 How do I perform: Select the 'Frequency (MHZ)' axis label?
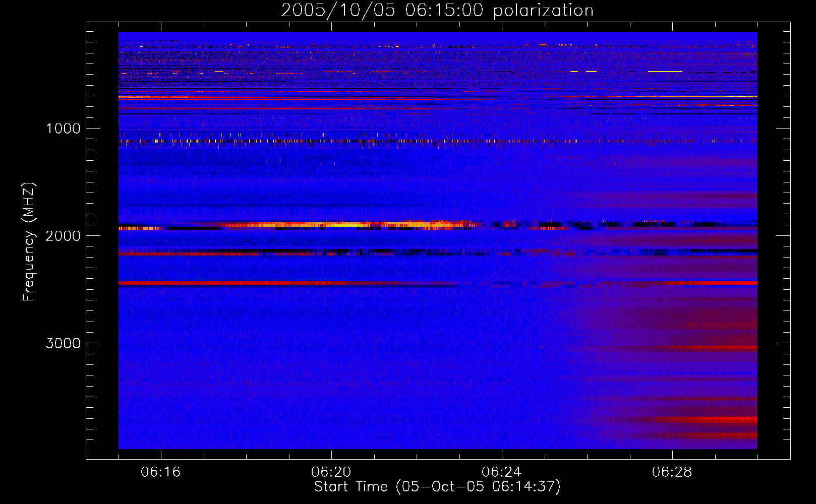[28, 241]
